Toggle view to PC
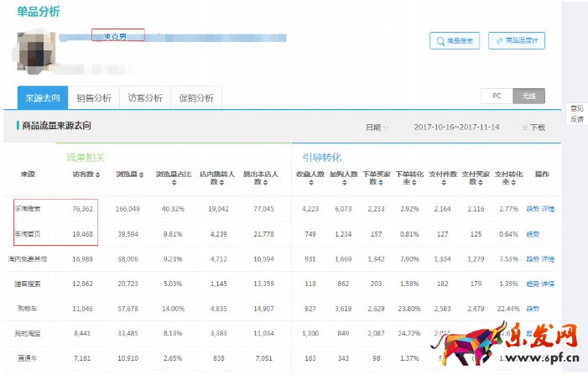The width and height of the screenshot is (588, 375). click(x=497, y=96)
